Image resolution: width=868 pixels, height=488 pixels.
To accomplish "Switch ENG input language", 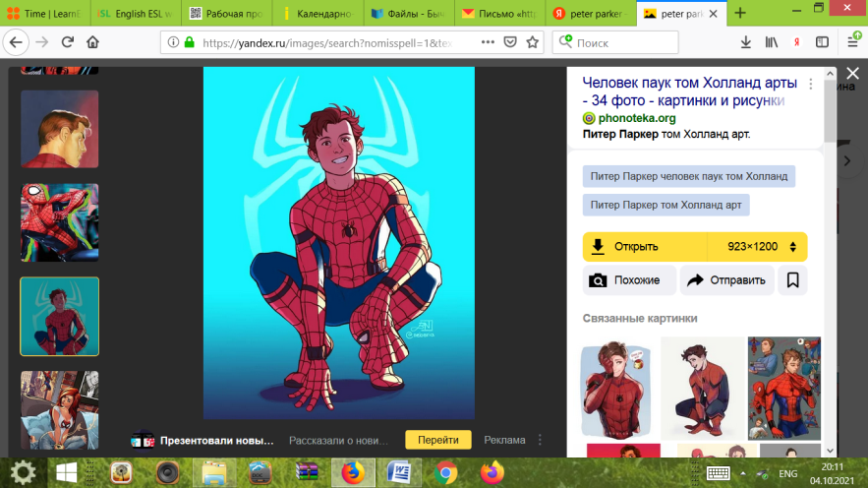I will tap(788, 473).
